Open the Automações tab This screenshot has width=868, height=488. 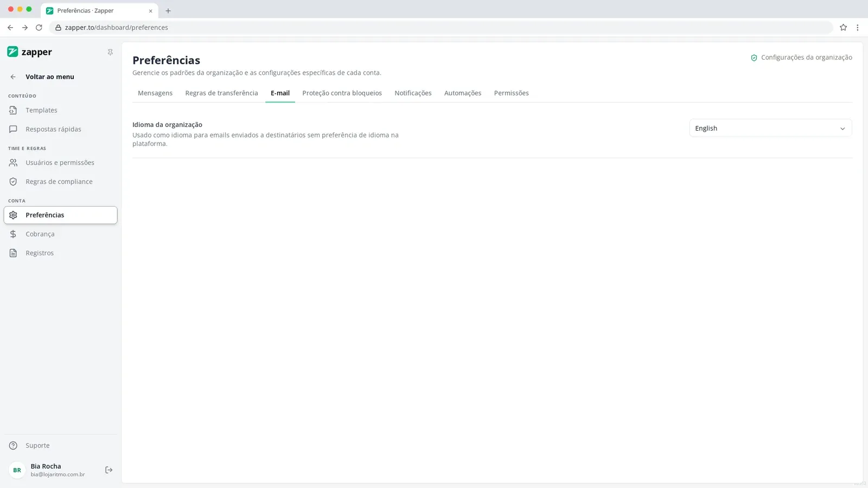pyautogui.click(x=463, y=93)
